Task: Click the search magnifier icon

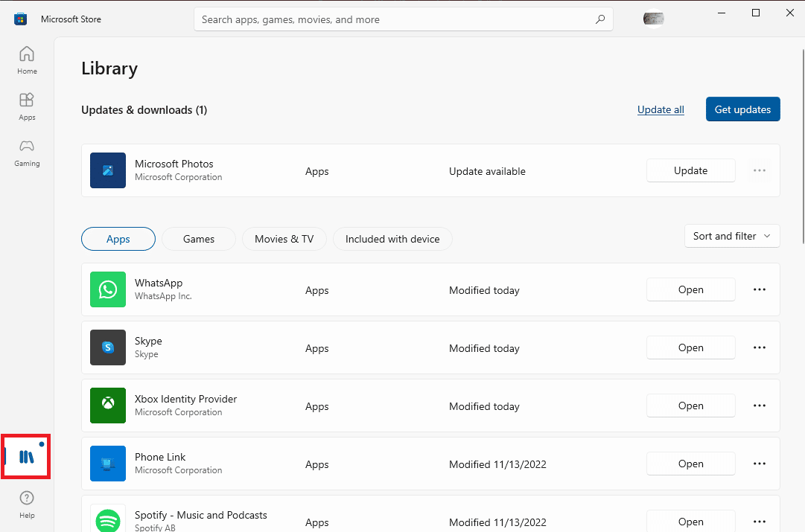Action: tap(599, 20)
